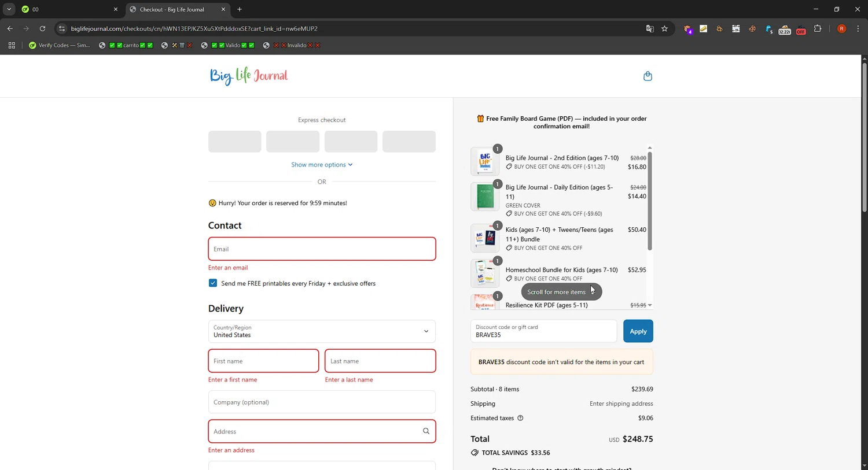This screenshot has width=868, height=470.
Task: Click the discount code field containing BRAVE35
Action: (543, 331)
